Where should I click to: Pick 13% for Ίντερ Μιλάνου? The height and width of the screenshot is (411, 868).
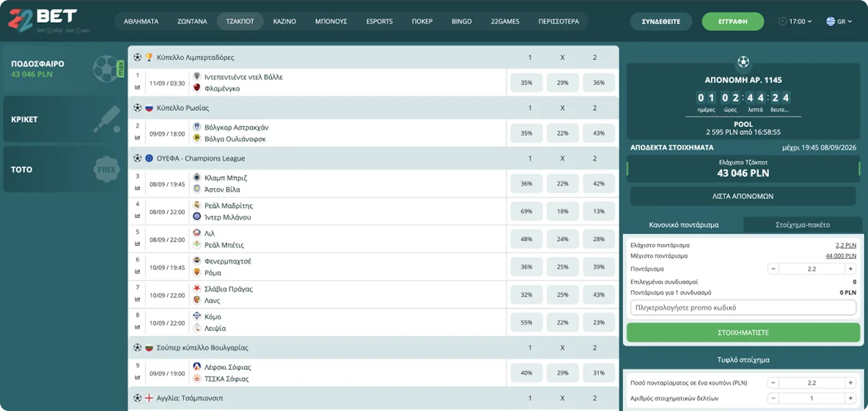pos(598,211)
